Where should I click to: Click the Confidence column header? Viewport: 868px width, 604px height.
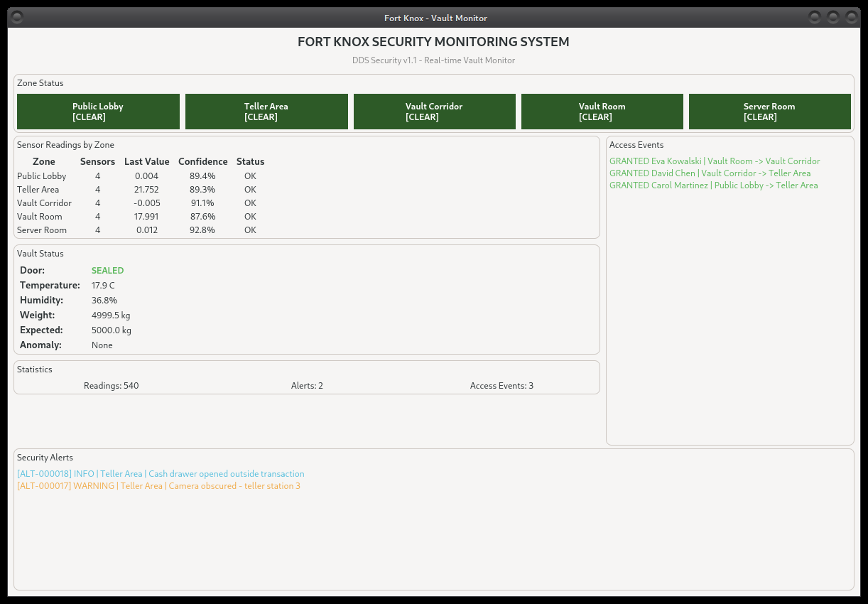[x=202, y=162]
